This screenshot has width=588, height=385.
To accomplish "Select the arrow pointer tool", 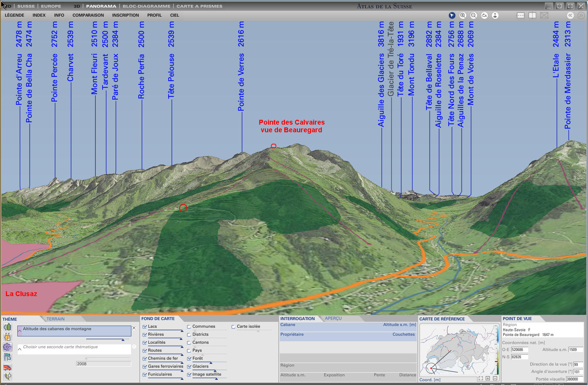I will coord(452,15).
